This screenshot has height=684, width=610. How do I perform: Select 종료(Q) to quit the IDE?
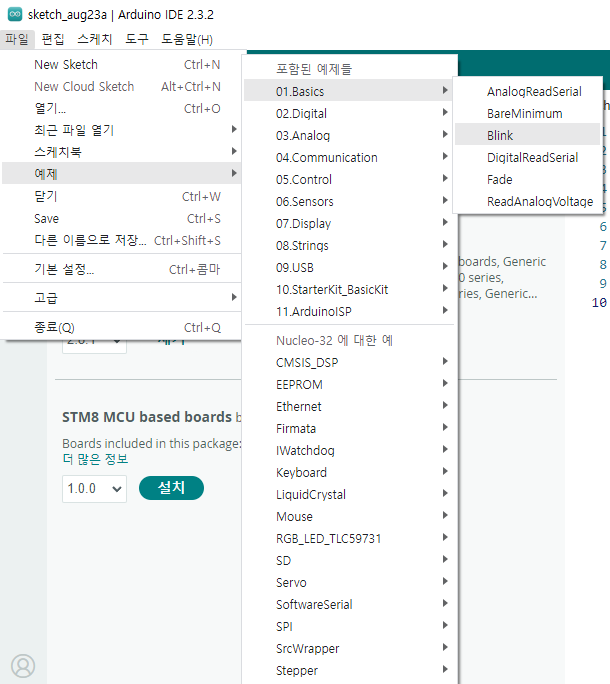point(122,327)
